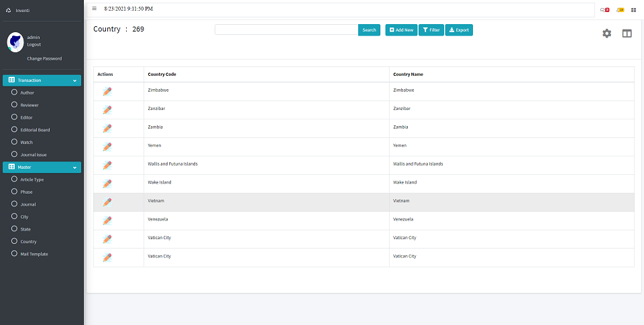Toggle the column layout view icon
644x325 pixels.
tap(627, 34)
